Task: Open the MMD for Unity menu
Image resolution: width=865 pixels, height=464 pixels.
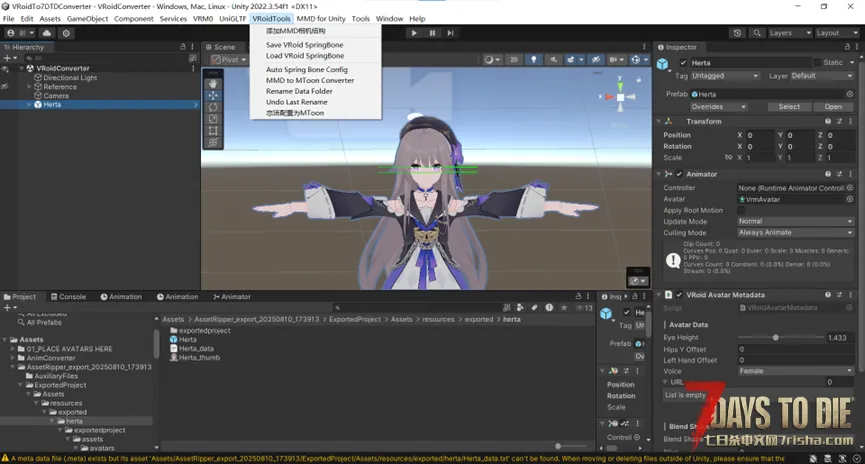Action: 321,19
